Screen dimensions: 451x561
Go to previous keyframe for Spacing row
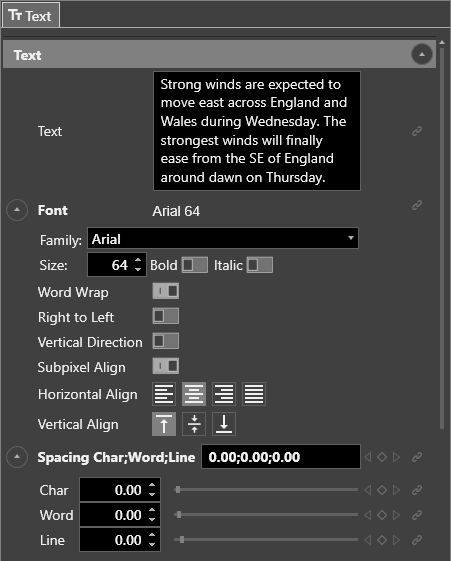click(368, 457)
